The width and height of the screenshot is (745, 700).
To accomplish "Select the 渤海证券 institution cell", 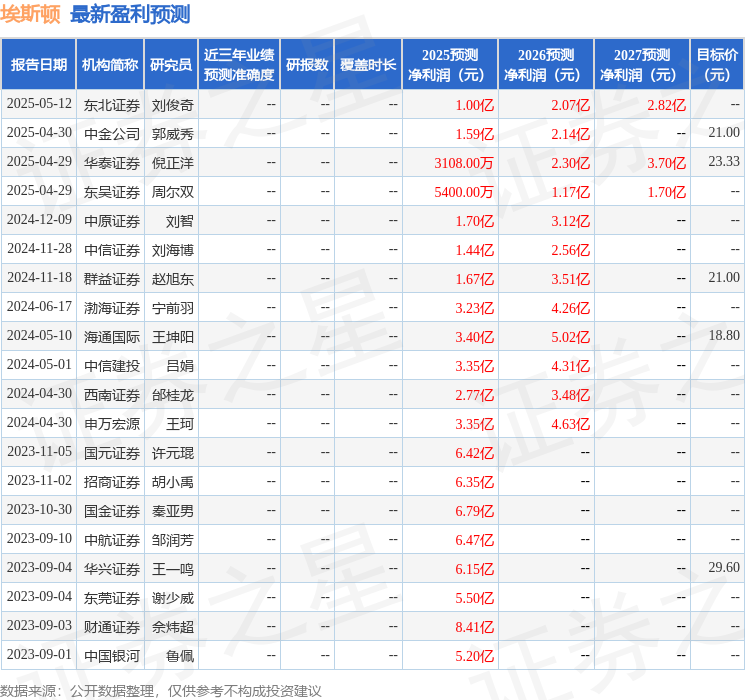I will tap(112, 308).
